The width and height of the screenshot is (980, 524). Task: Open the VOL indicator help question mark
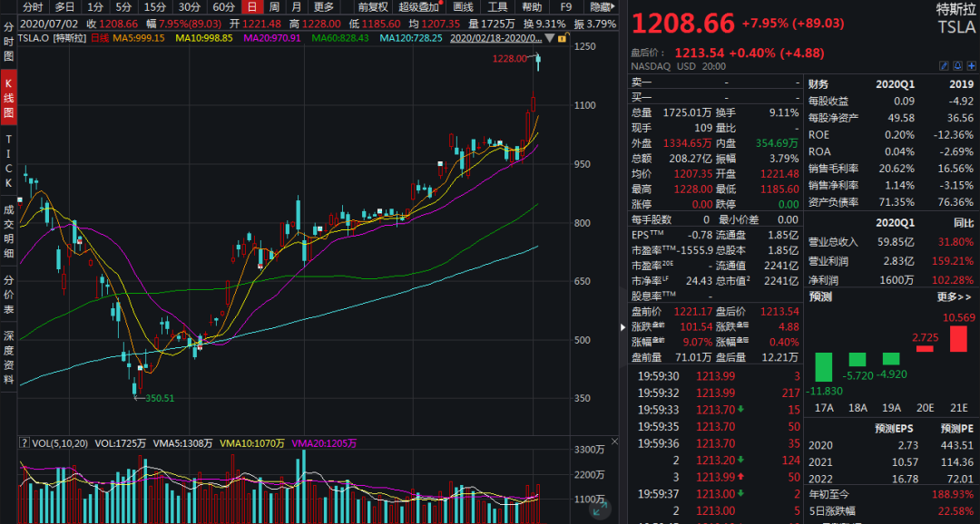tap(24, 443)
